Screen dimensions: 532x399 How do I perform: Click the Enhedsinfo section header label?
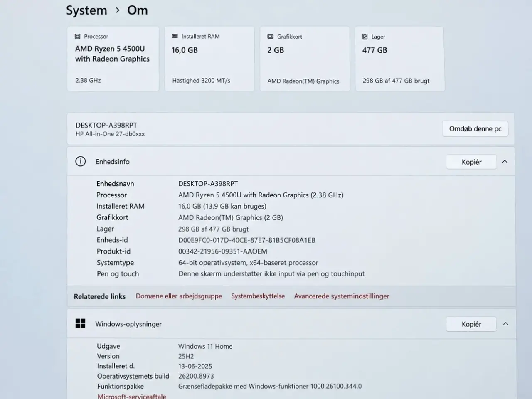(113, 162)
